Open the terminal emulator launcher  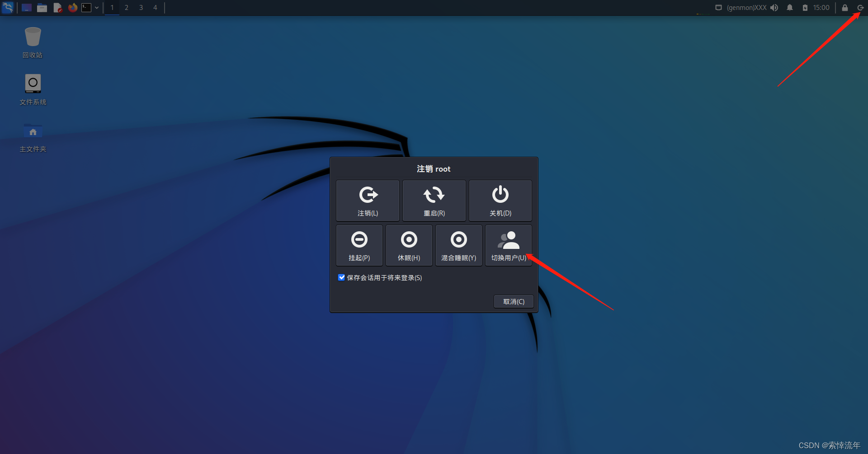(86, 8)
